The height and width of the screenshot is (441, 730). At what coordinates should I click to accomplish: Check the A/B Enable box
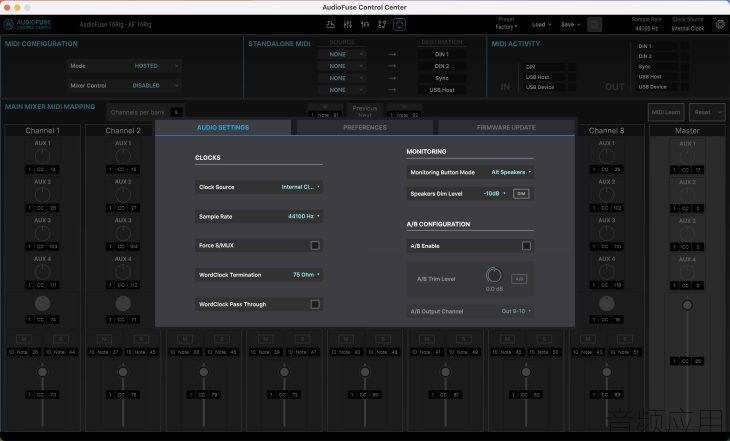(x=526, y=246)
